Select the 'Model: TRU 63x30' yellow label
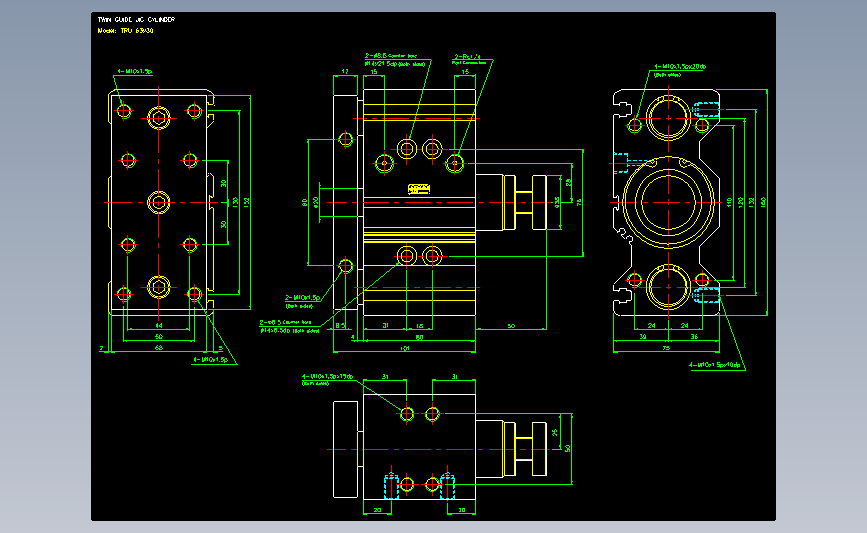The height and width of the screenshot is (533, 867). click(x=126, y=30)
